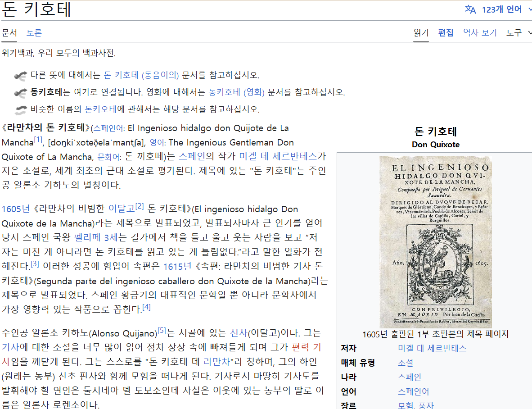Open the 동키호테 (영화) link
The image size is (532, 409).
(236, 92)
